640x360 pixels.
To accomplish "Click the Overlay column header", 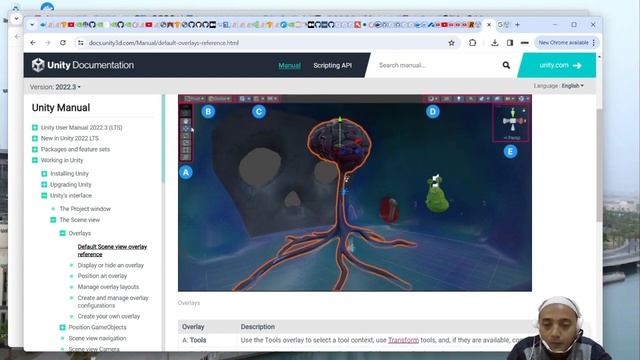I will click(193, 327).
